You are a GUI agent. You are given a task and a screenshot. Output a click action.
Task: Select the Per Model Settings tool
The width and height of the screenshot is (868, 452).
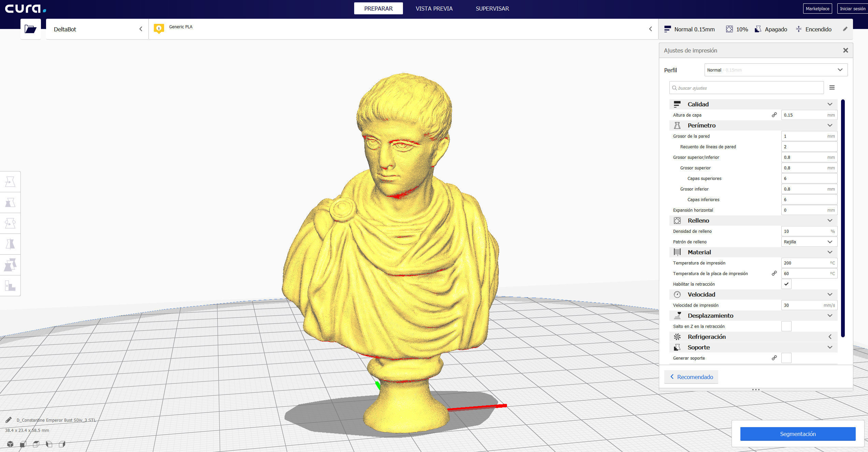pyautogui.click(x=10, y=265)
